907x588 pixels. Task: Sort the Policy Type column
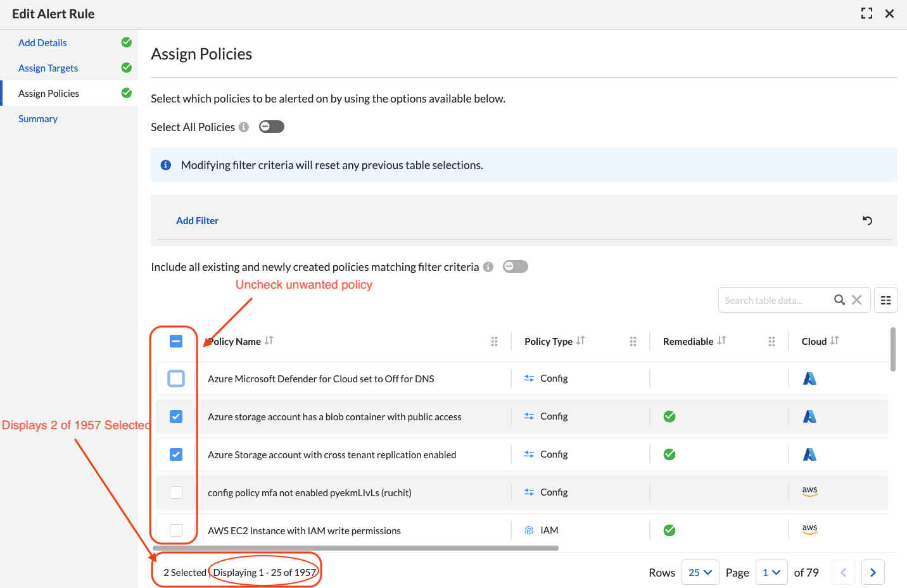point(581,341)
